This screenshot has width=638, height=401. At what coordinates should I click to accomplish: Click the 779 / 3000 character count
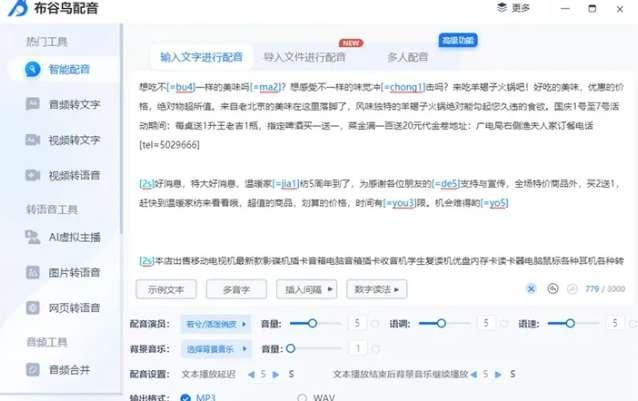pyautogui.click(x=605, y=289)
